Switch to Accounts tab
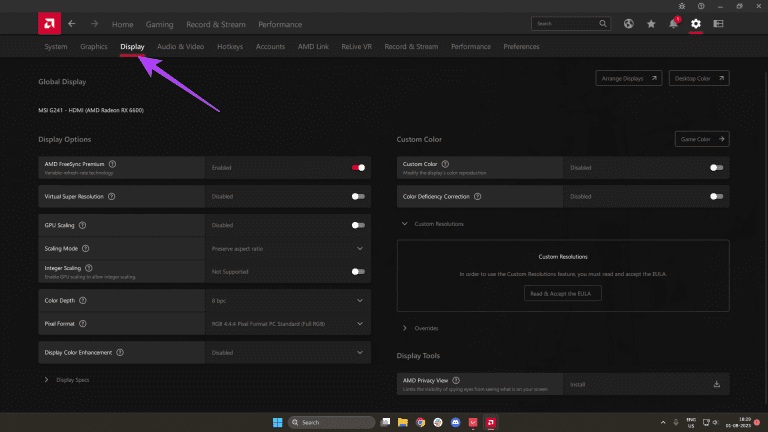Screen dimensions: 768x432 click(x=270, y=47)
